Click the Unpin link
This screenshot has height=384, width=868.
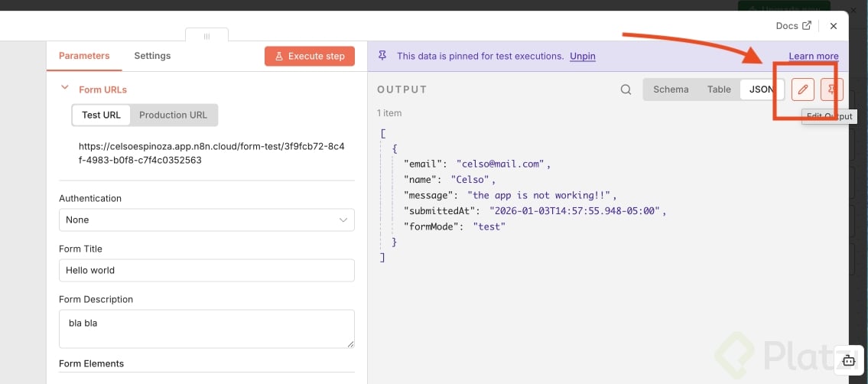click(583, 56)
